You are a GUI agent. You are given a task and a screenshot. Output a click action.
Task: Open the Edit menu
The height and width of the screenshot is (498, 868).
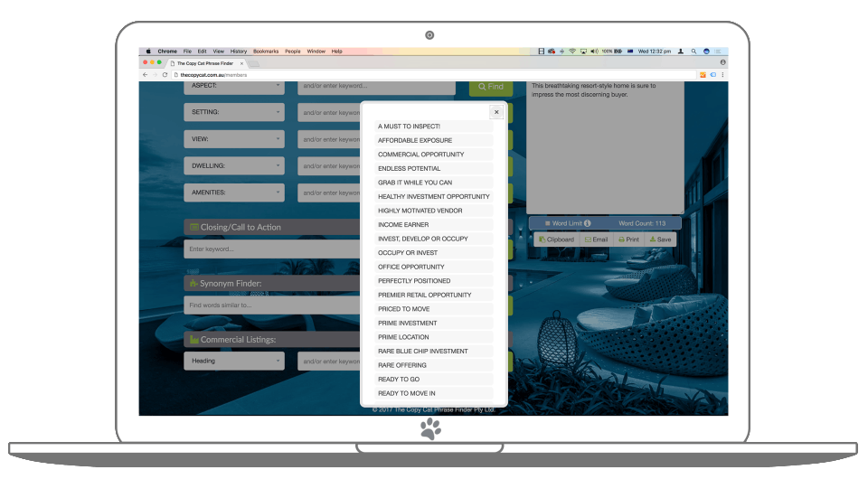tap(202, 52)
